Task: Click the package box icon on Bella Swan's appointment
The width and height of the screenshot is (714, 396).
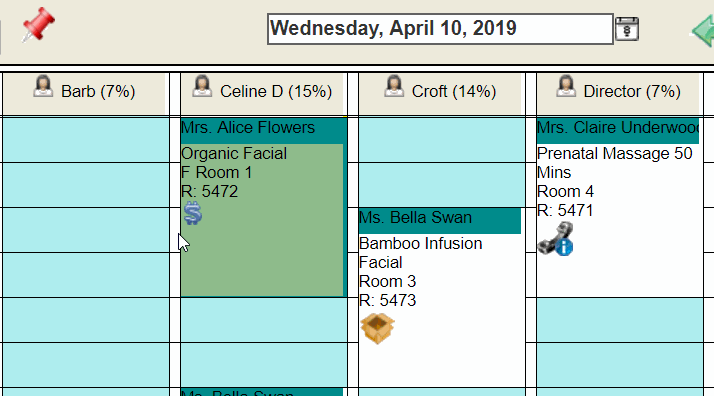Action: [377, 328]
